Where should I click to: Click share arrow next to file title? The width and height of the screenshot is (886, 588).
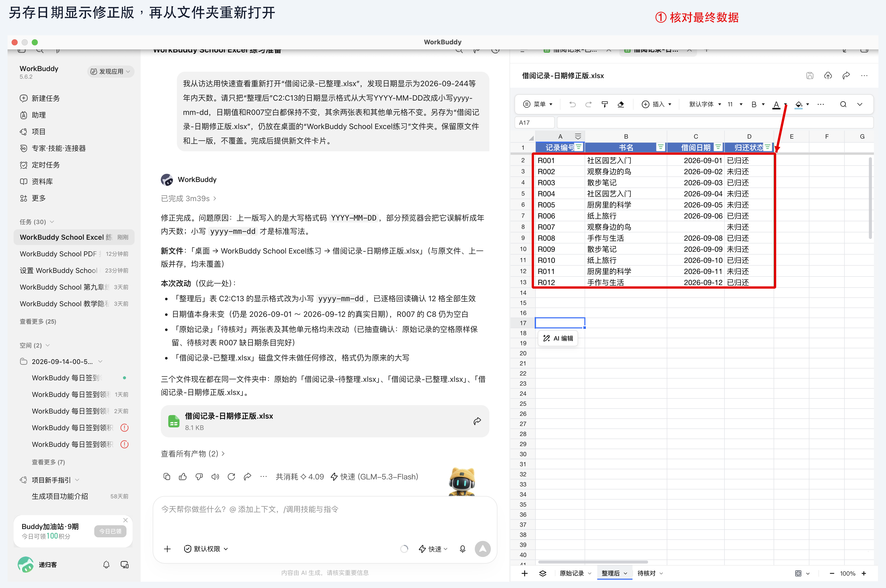(846, 76)
